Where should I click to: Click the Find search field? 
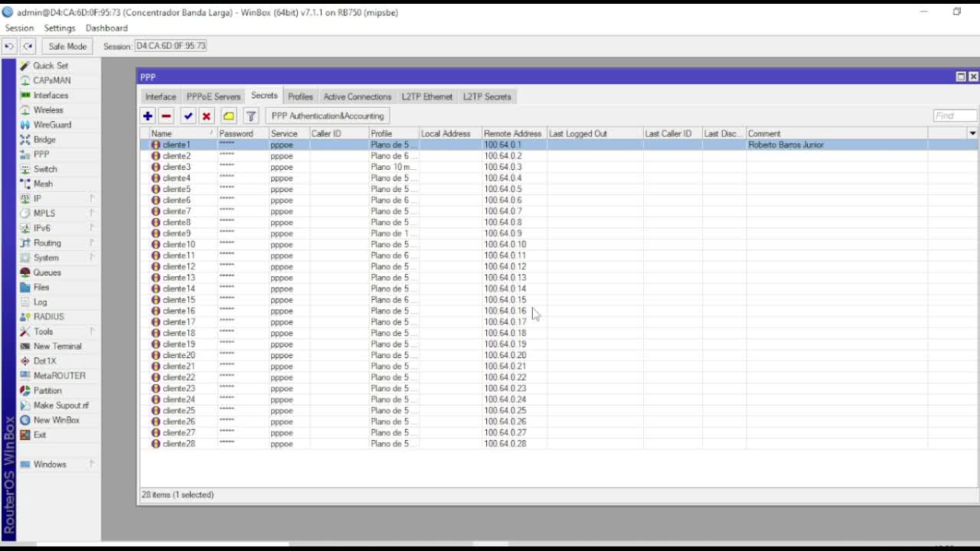955,116
